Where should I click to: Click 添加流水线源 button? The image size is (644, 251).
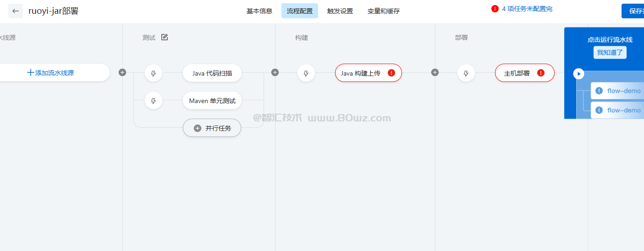50,72
